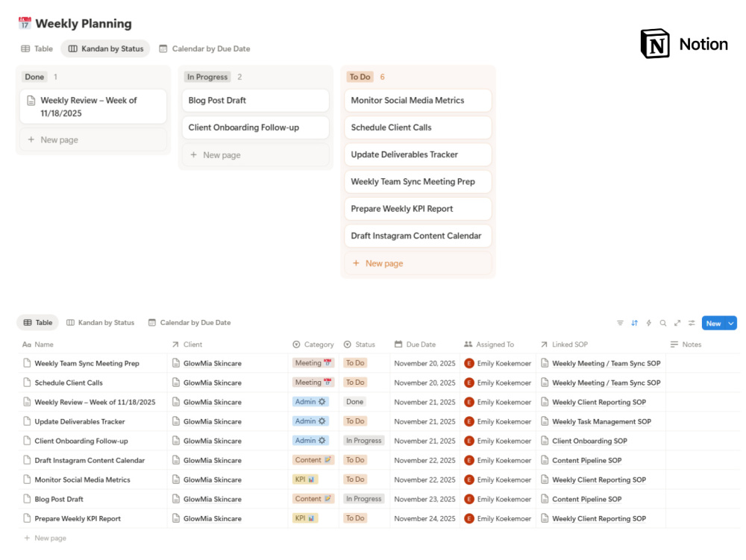
Task: Click Emily Koekemoer avatar in Schedule Client Calls row
Action: 469,383
